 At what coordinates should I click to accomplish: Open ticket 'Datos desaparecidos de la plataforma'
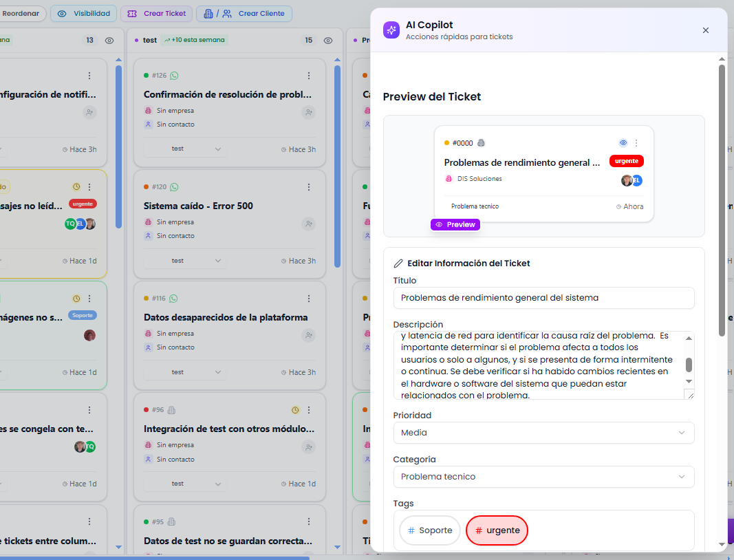pos(226,317)
